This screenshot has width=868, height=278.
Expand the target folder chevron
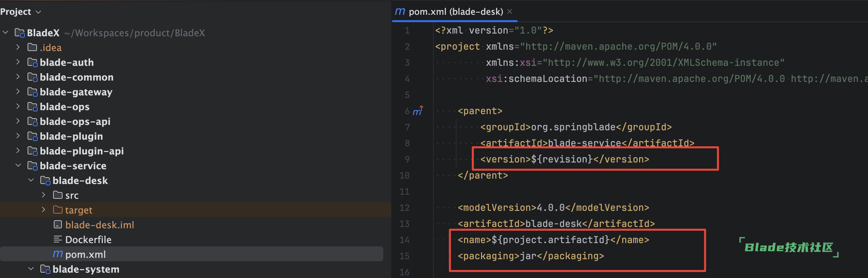pyautogui.click(x=43, y=210)
